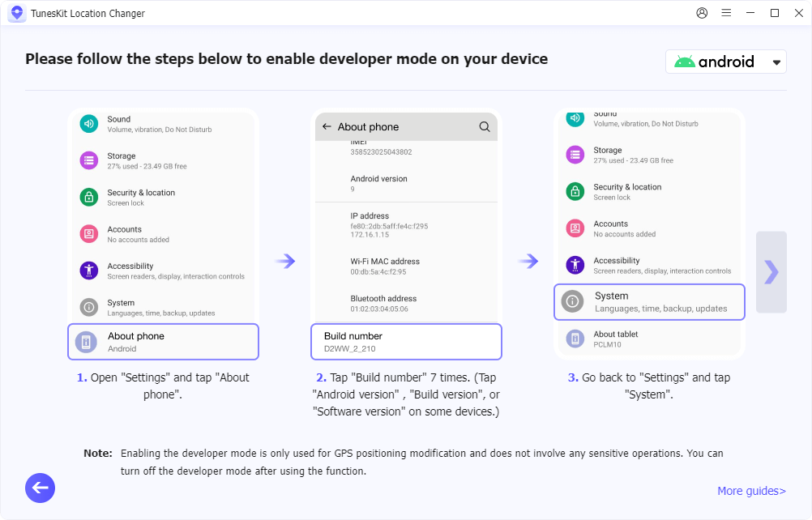Click the Accounts icon in step 3 screenshot

(575, 228)
